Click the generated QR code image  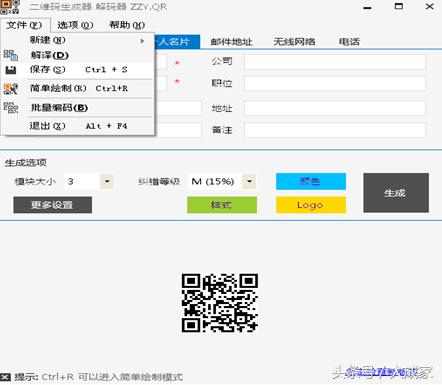[x=220, y=303]
